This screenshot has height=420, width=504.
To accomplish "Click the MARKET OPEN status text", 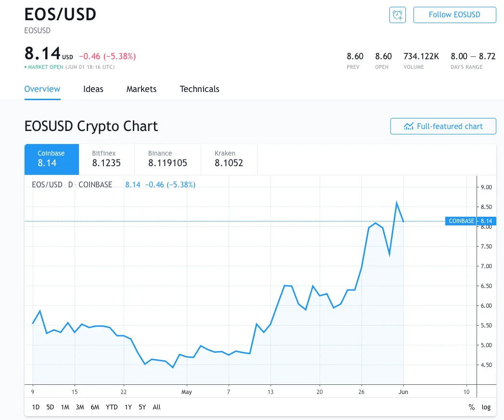I will [x=45, y=67].
